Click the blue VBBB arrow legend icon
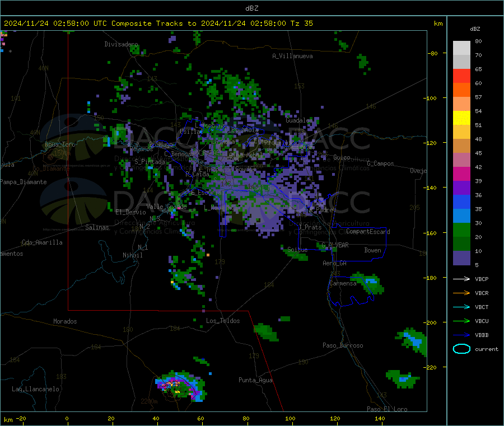 click(x=461, y=335)
